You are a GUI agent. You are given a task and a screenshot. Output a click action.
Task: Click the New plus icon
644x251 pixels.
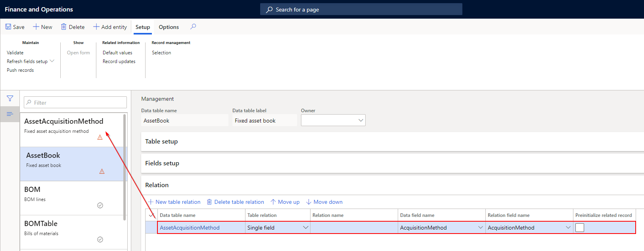pyautogui.click(x=36, y=27)
